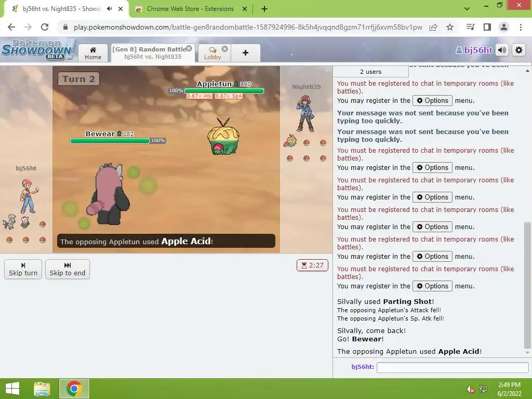Open the taskbar clock and date
The height and width of the screenshot is (399, 532).
tap(509, 389)
